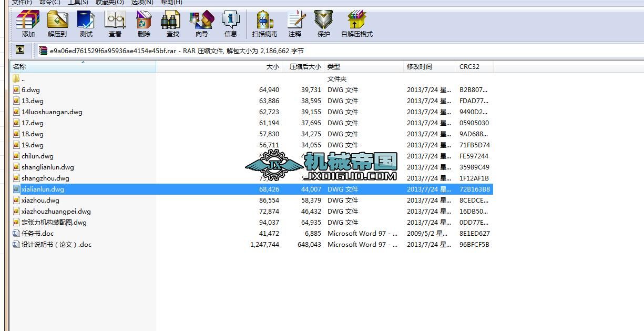Sort by the 类型 column header
Viewport: 644px width, 331px height.
coord(364,67)
